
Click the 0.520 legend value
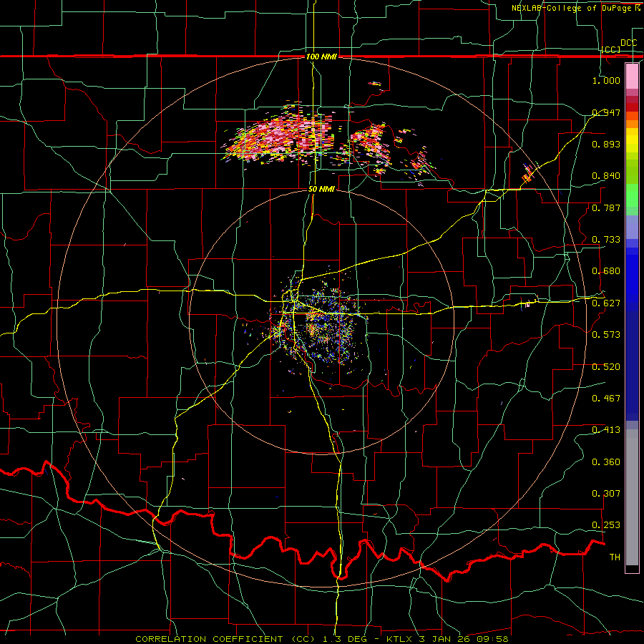tap(606, 367)
